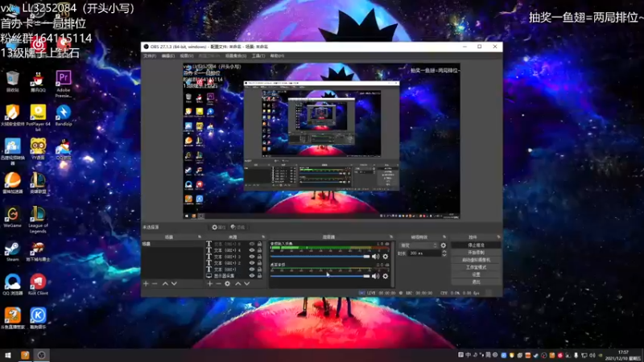Pop out the 来源 dock panel

[x=263, y=237]
